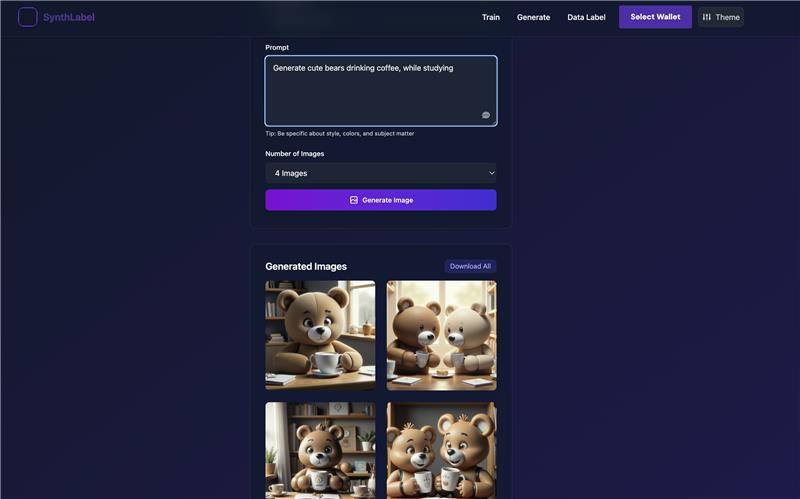800x499 pixels.
Task: Open the Data Label page
Action: pyautogui.click(x=586, y=17)
